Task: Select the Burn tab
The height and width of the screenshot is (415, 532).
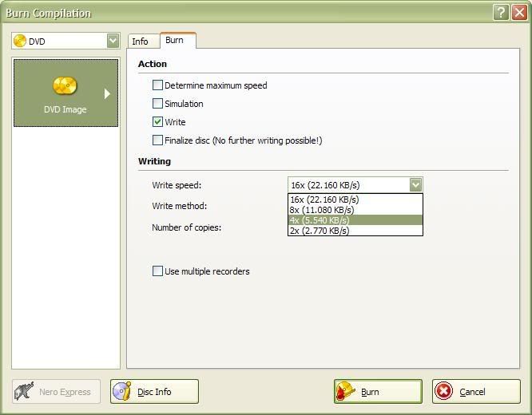Action: click(177, 41)
